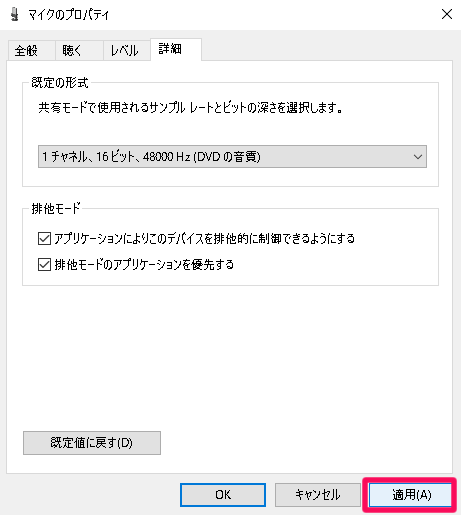Uncheck the exclusive device control checkbox
Viewport: 461px width, 515px height.
(x=44, y=239)
